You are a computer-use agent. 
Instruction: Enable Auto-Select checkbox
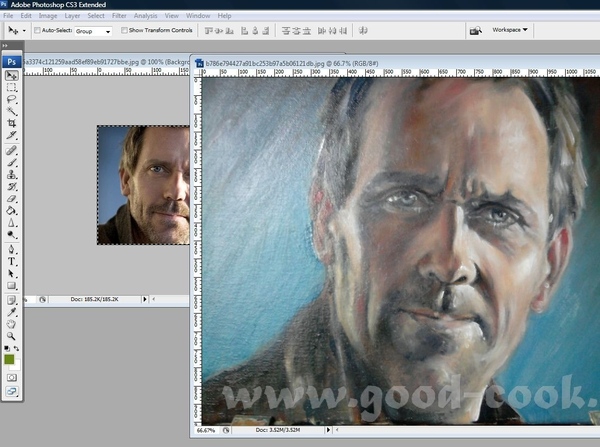click(37, 30)
